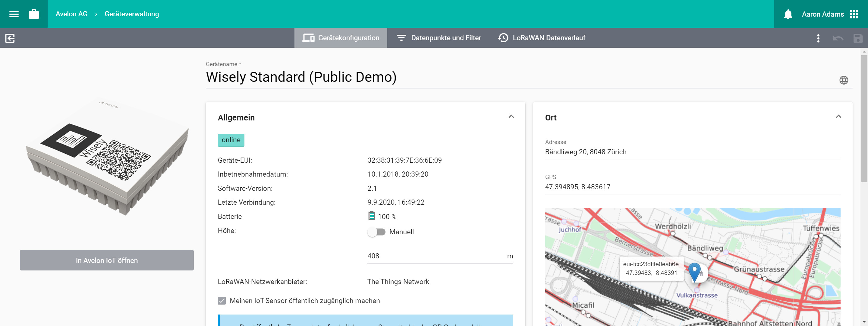868x326 pixels.
Task: Click the undo icon in toolbar
Action: 838,38
